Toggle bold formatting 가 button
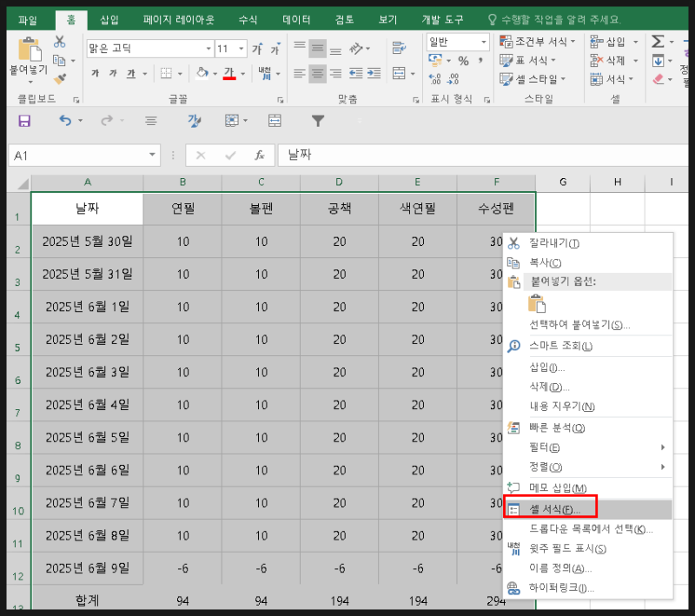Screen dimensions: 695x616 point(96,73)
